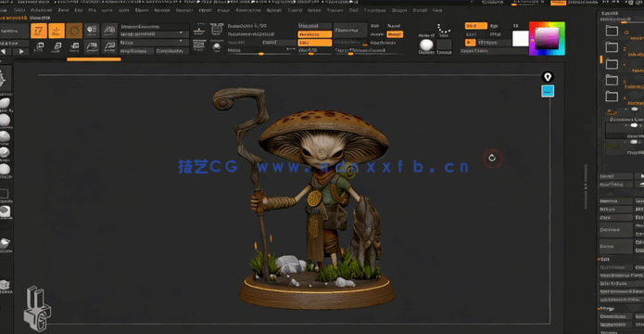Collapse the lower orange-triangle section in right panel
Viewport: 644px width, 334px height.
pyautogui.click(x=600, y=309)
